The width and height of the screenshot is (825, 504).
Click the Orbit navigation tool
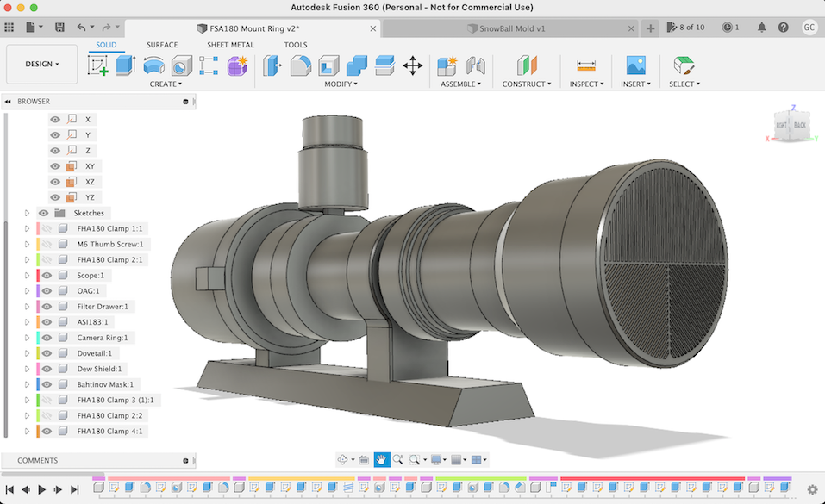point(342,460)
